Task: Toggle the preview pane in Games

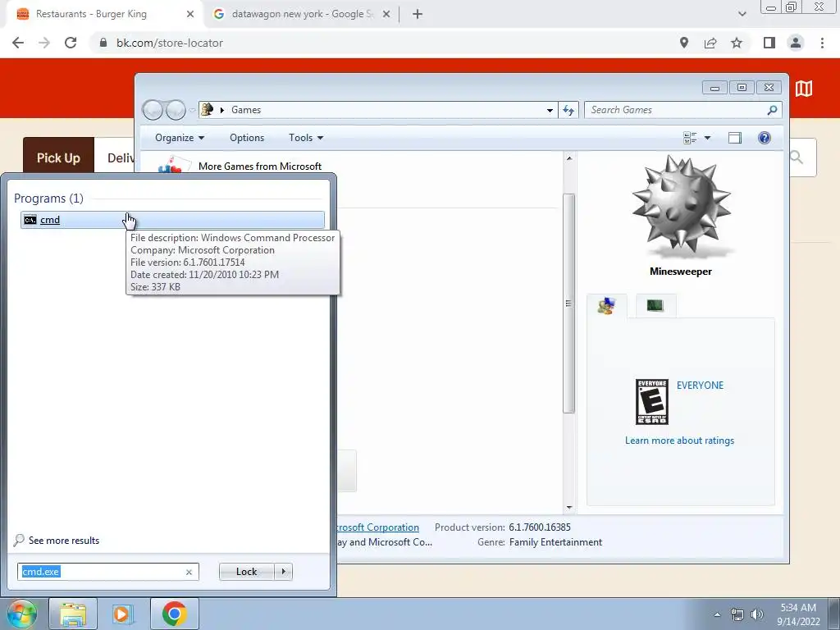Action: [735, 138]
